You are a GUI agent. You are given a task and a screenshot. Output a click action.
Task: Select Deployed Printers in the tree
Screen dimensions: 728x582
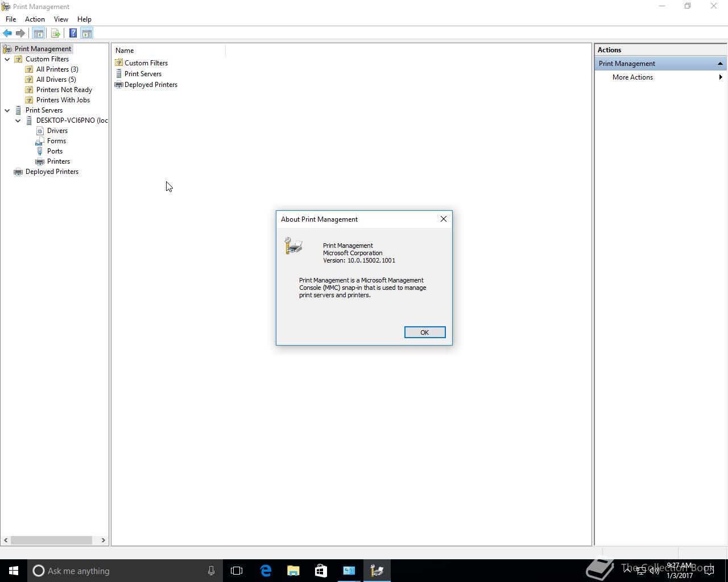[52, 172]
